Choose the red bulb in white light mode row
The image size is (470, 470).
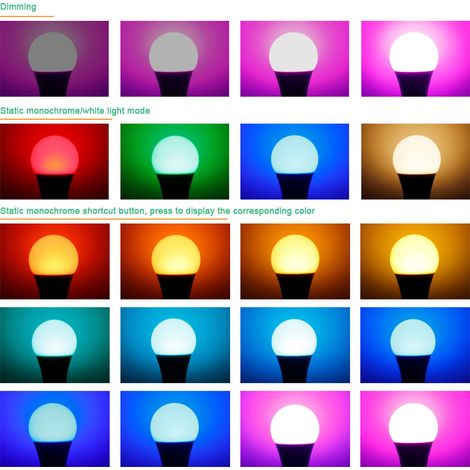click(54, 161)
